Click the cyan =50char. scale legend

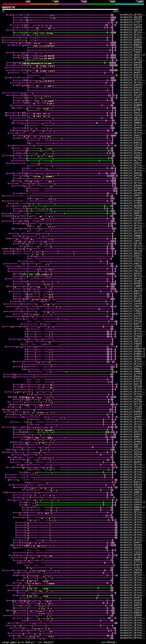pos(109,642)
